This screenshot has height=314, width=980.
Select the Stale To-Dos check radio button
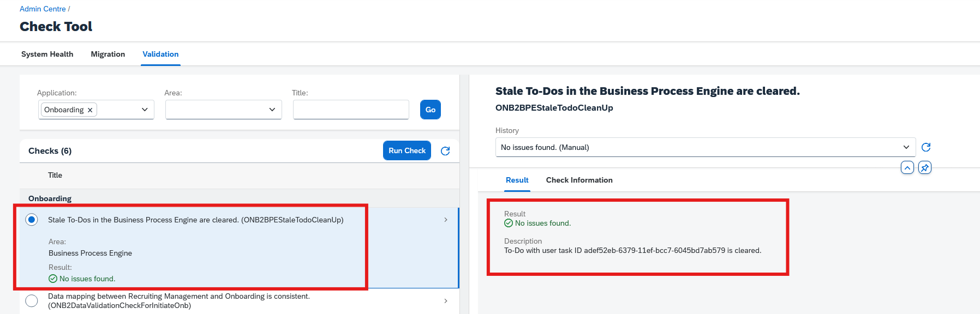32,220
